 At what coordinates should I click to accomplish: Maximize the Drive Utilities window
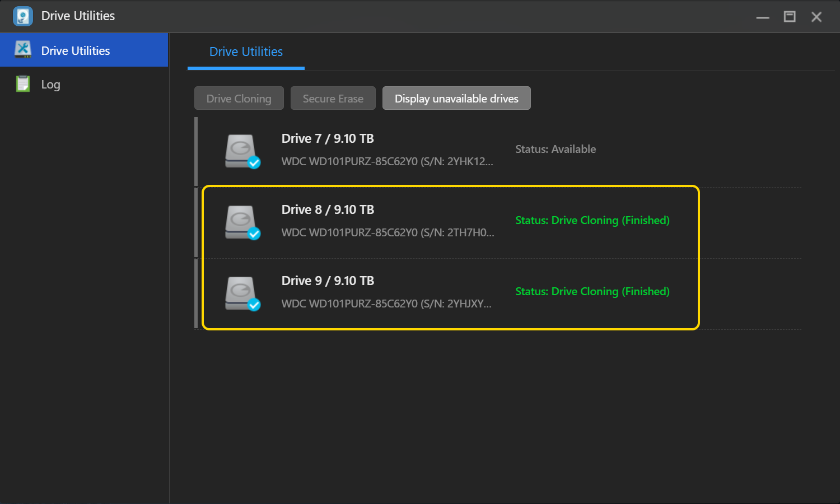790,17
